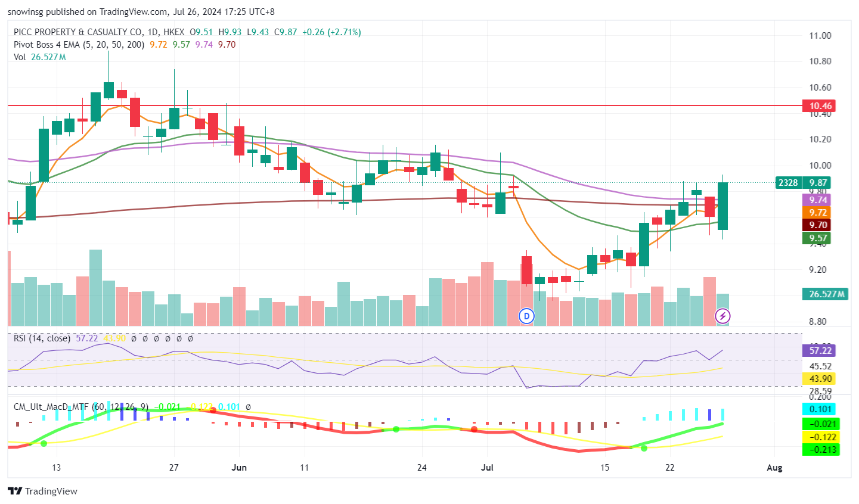Click the 22 date label on time axis

[670, 468]
